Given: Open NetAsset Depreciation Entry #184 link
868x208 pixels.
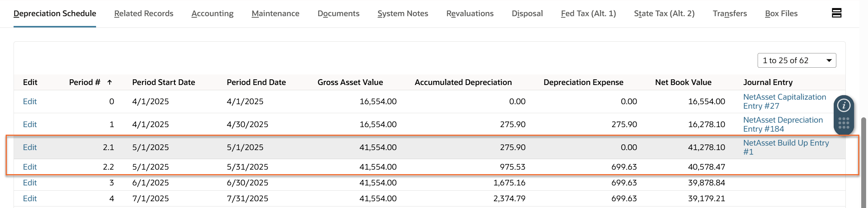Looking at the screenshot, I should (783, 124).
